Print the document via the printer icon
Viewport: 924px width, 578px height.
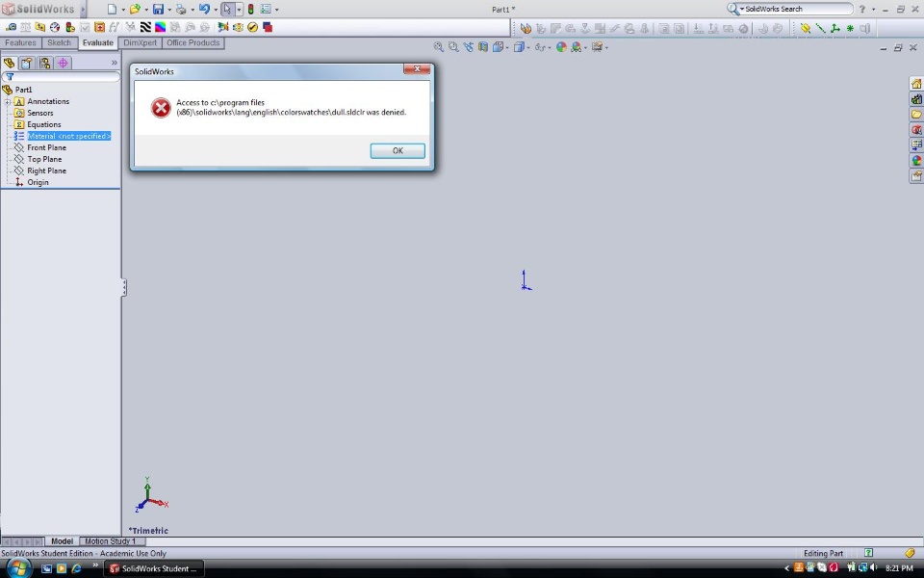click(x=181, y=9)
